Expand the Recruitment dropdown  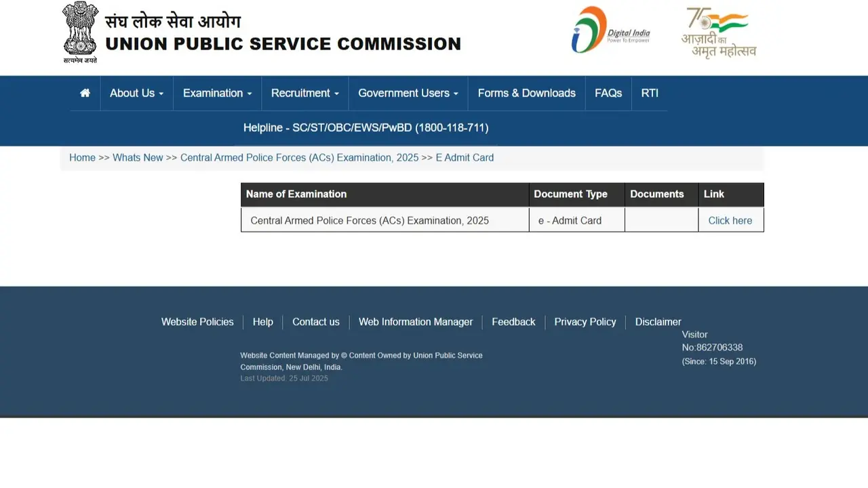pyautogui.click(x=304, y=93)
